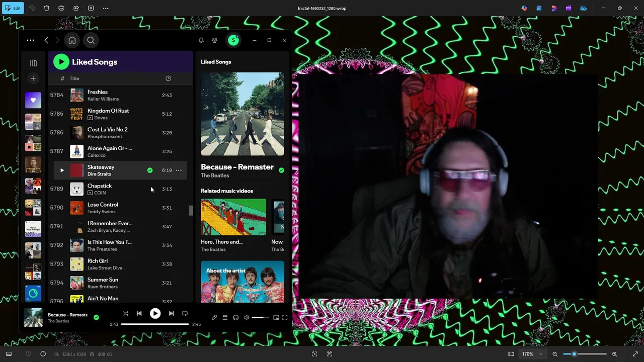Skip to the previous track
This screenshot has height=362, width=644.
pyautogui.click(x=139, y=314)
